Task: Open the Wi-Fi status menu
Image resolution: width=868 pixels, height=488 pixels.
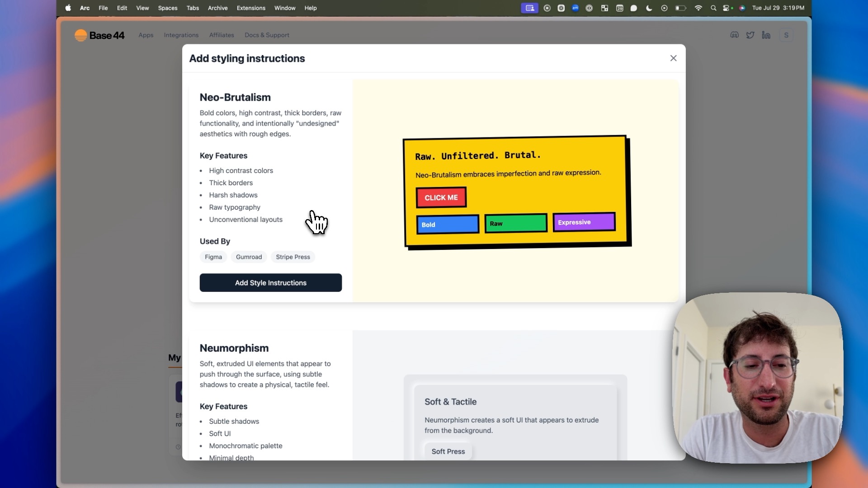Action: (698, 8)
